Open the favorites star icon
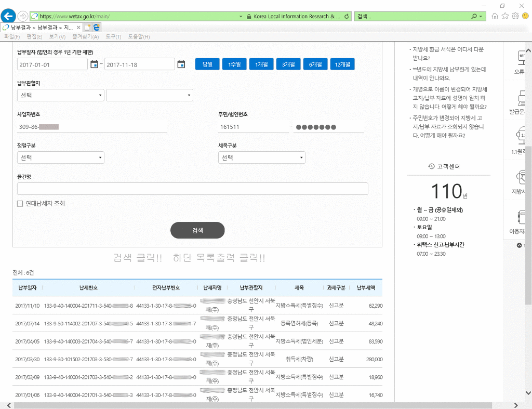 (505, 16)
